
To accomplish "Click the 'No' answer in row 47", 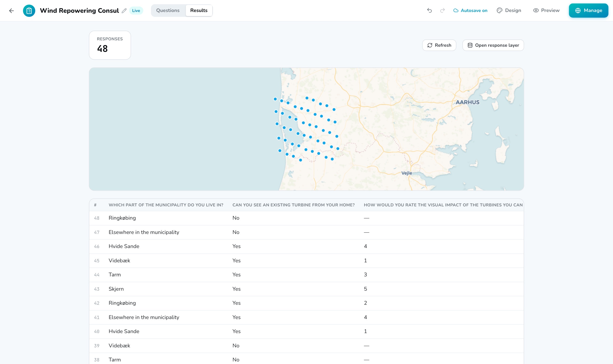I will 236,232.
